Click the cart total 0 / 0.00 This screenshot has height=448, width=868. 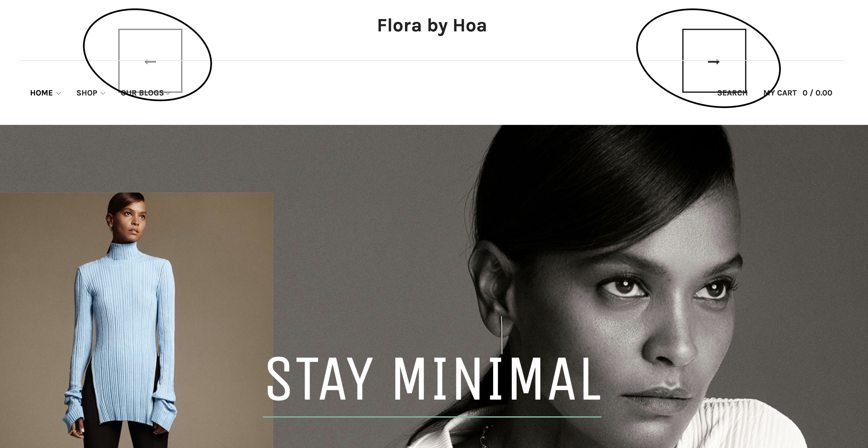click(x=817, y=93)
